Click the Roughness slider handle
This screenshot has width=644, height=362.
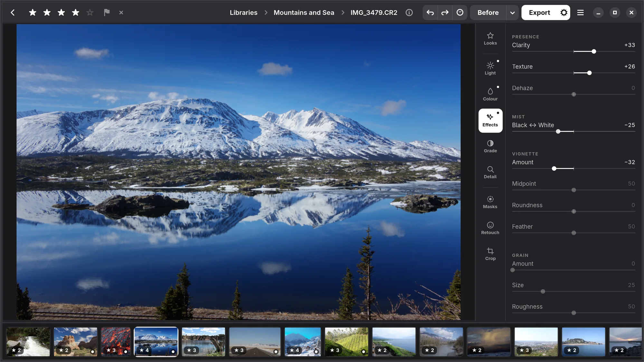[x=573, y=313]
